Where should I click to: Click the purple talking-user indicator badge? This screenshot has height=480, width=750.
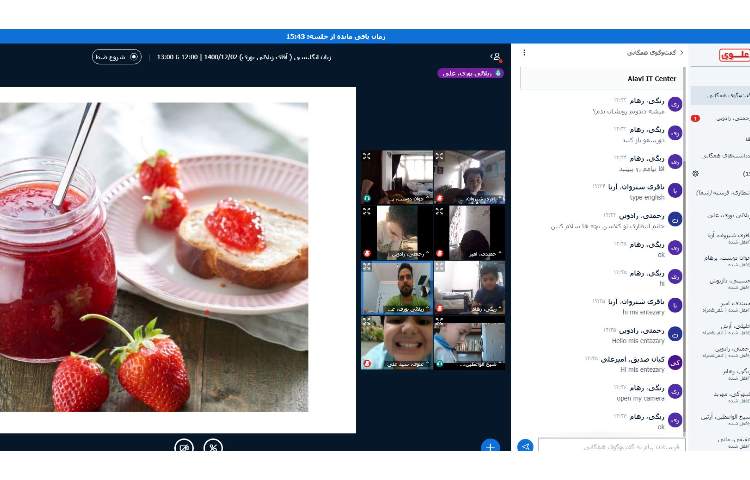tap(470, 73)
